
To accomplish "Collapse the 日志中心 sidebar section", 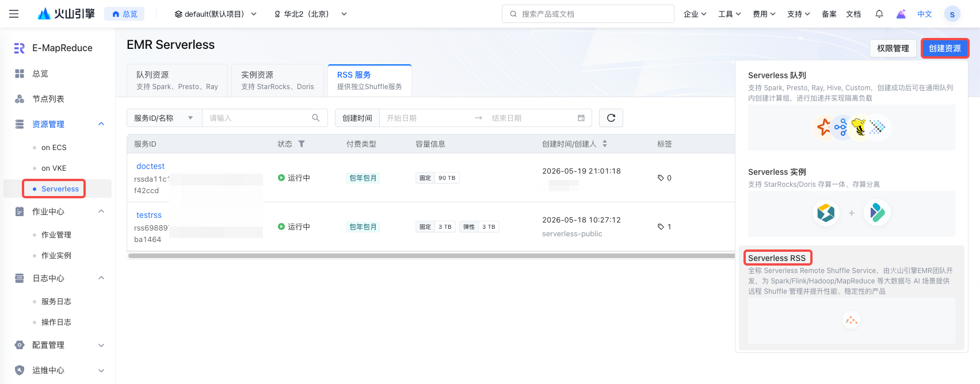I will click(101, 278).
